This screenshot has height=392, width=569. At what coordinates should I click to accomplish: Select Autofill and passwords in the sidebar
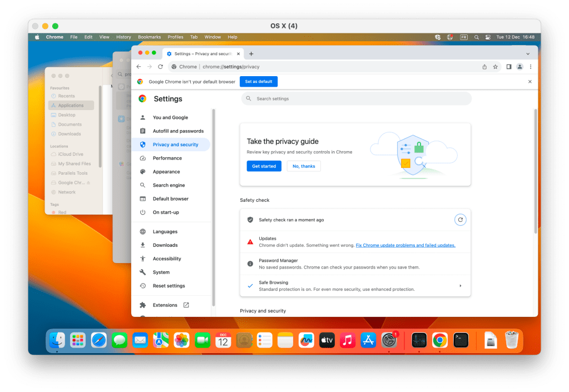178,131
